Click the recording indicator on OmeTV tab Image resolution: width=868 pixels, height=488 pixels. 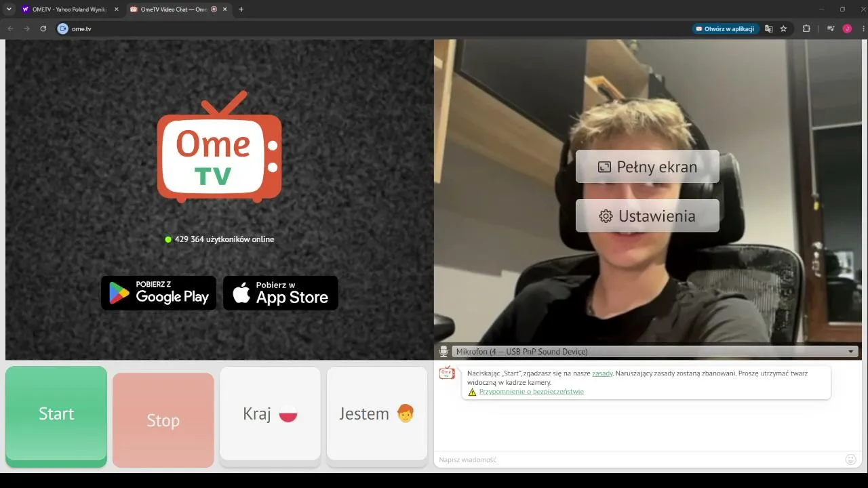214,9
